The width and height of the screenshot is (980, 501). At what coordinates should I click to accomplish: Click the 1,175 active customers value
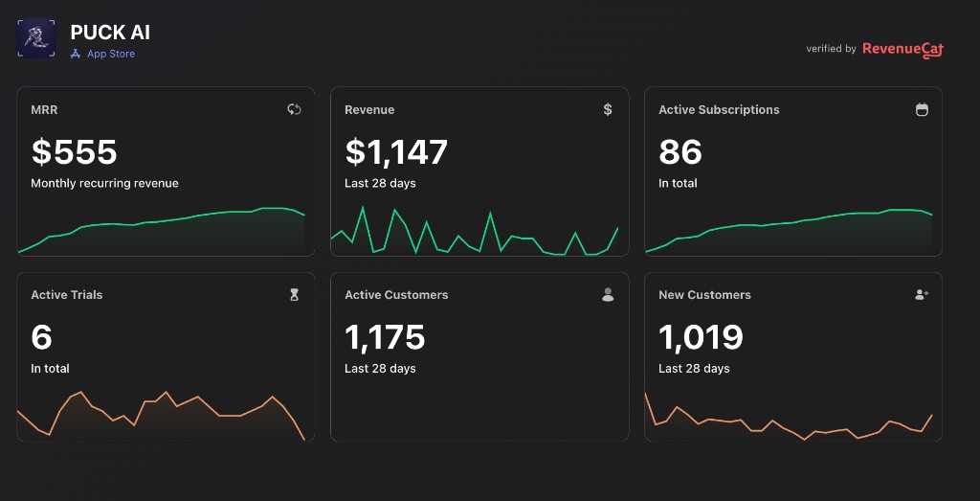[385, 338]
